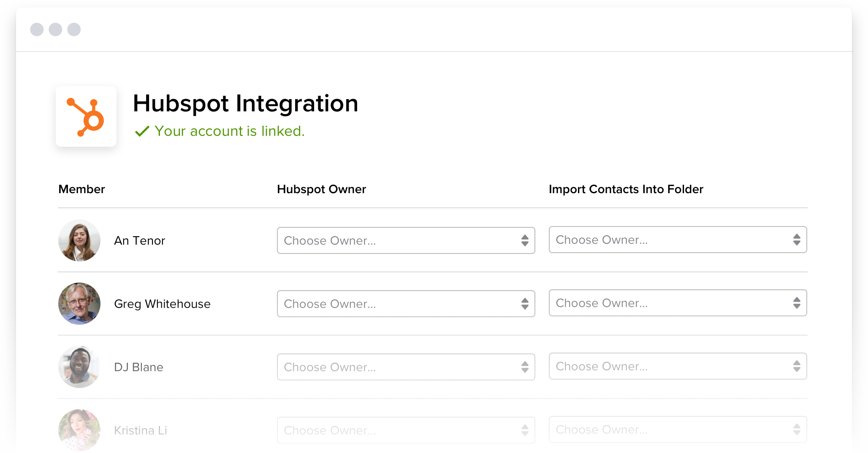Click An Tenor's avatar photo

79,240
